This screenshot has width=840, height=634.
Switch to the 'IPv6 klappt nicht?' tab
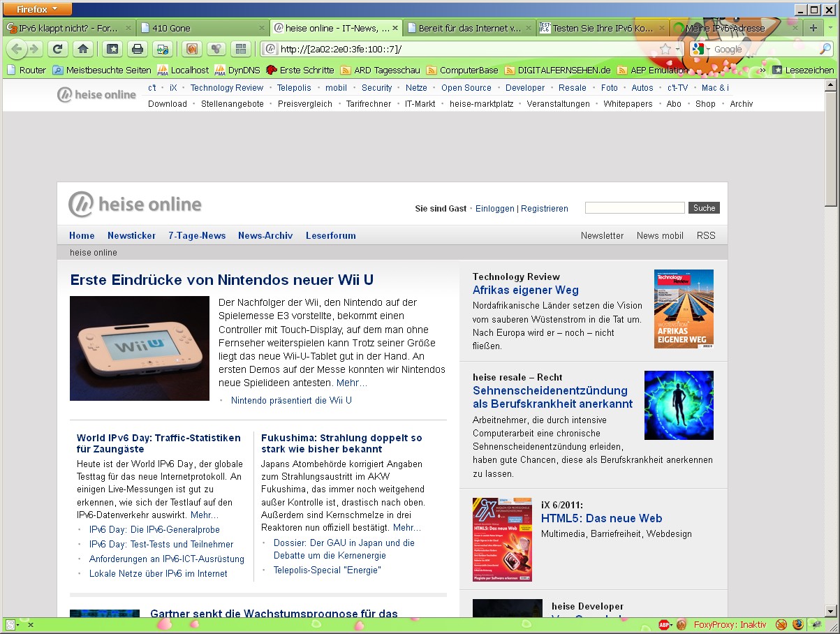point(68,28)
